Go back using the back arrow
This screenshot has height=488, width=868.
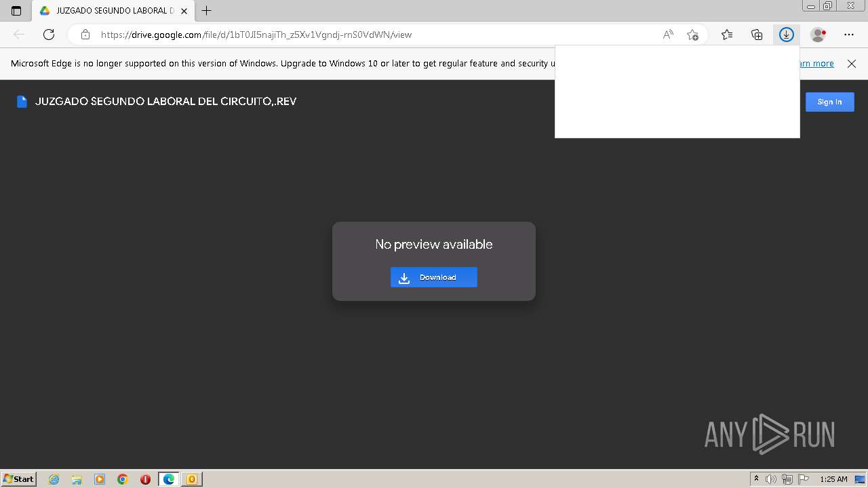pyautogui.click(x=19, y=35)
